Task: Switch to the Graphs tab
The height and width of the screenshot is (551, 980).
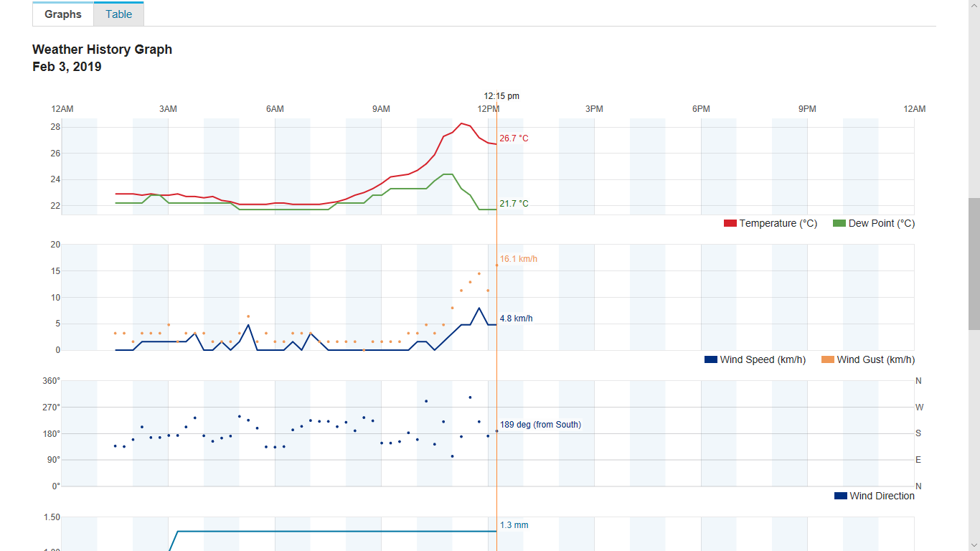Action: (63, 14)
